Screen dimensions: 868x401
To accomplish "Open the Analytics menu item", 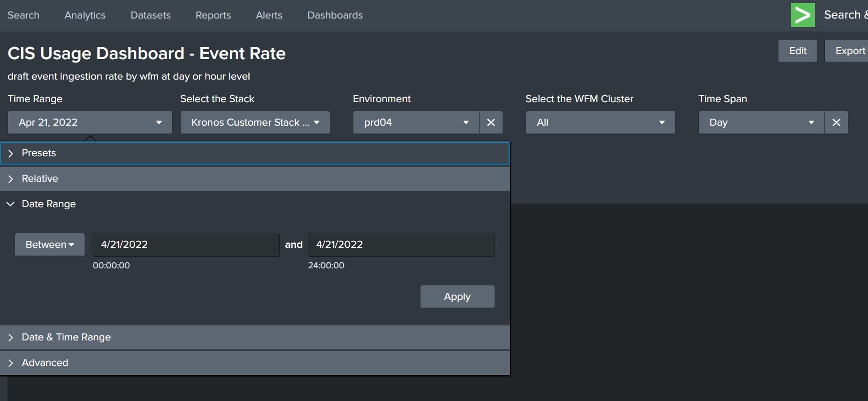I will click(x=85, y=16).
